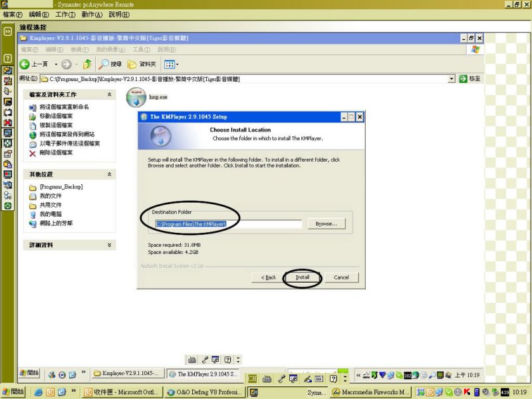The height and width of the screenshot is (399, 532).
Task: Cancel the KMPlayer setup
Action: (x=341, y=277)
